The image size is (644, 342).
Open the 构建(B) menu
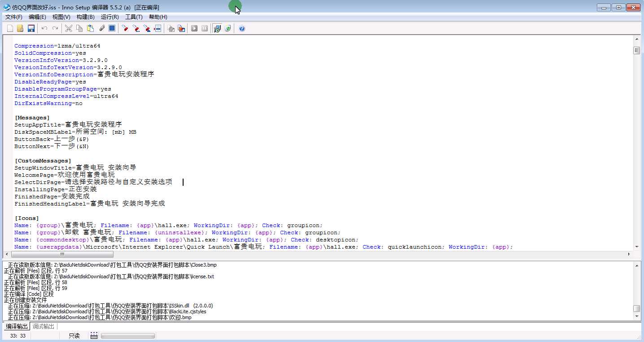point(86,17)
